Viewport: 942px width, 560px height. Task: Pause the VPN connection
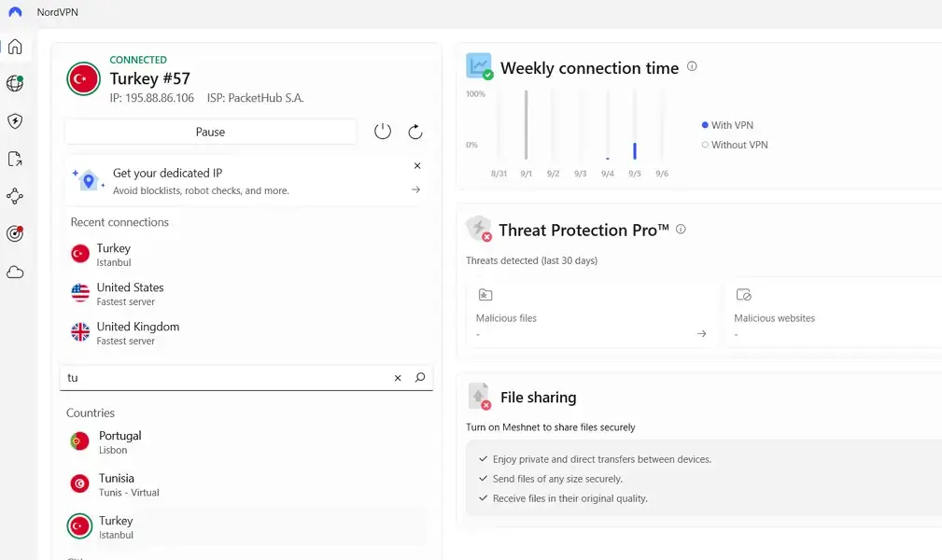[210, 132]
